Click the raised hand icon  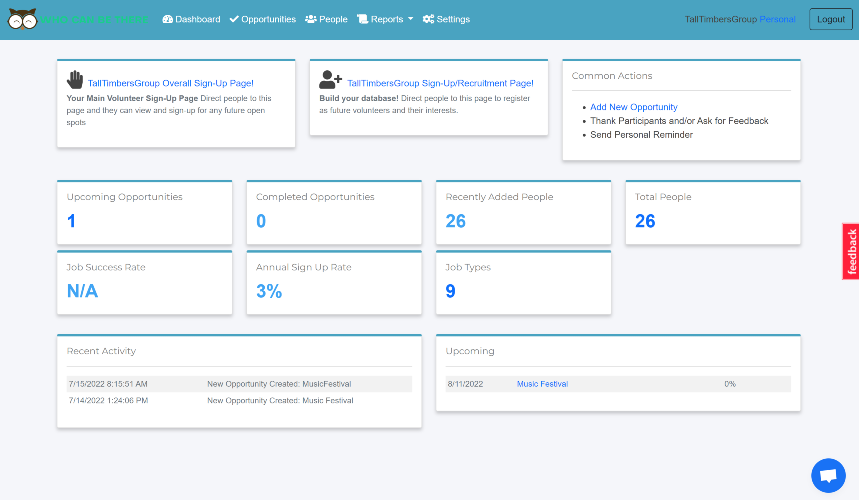pyautogui.click(x=75, y=80)
